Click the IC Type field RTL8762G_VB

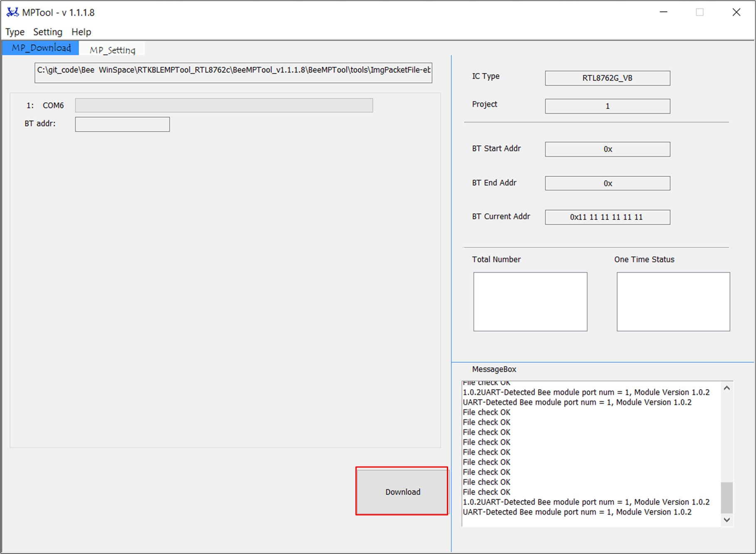[x=607, y=78]
